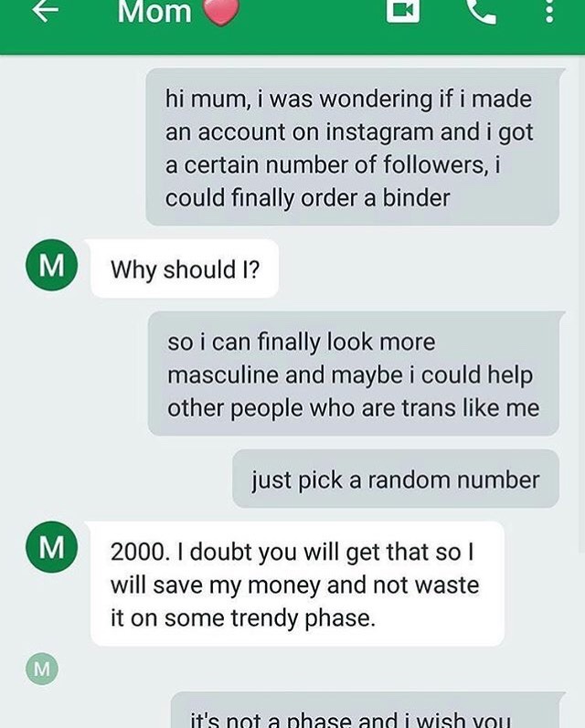Start a voice call with Mom
585x728 pixels.
click(480, 9)
